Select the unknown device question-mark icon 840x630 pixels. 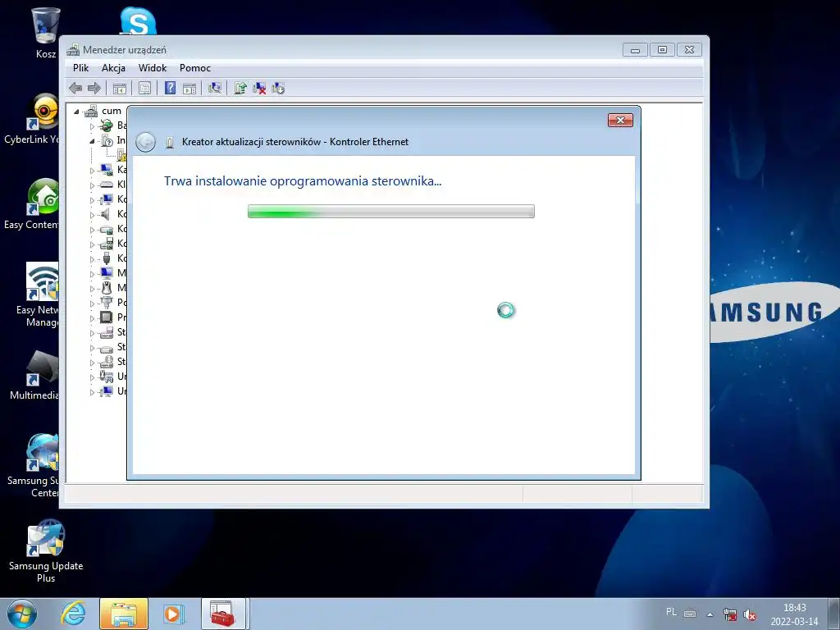point(107,140)
